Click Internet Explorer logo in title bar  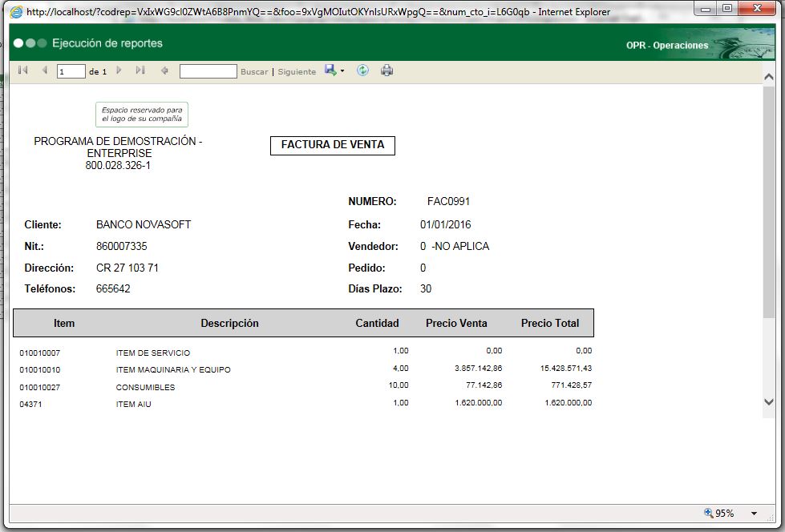tap(17, 11)
